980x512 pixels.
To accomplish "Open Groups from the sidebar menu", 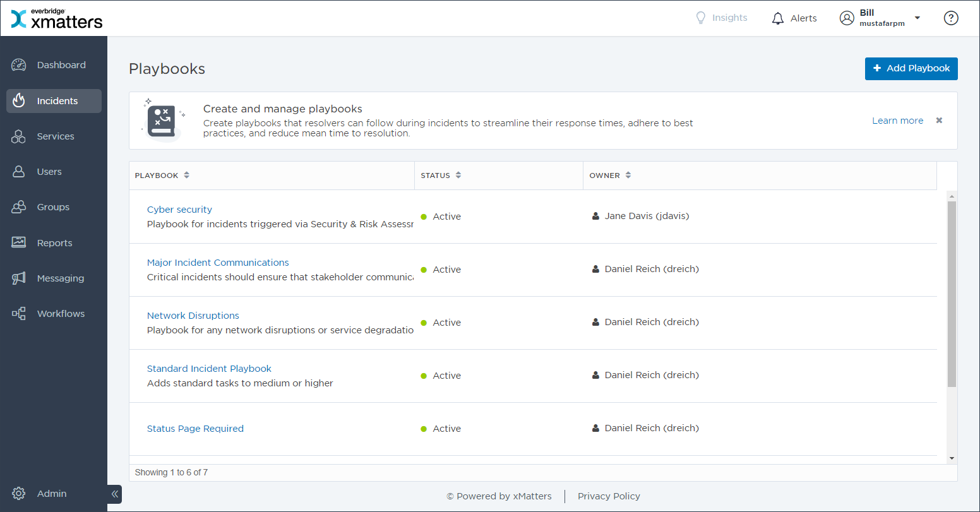I will pyautogui.click(x=54, y=207).
